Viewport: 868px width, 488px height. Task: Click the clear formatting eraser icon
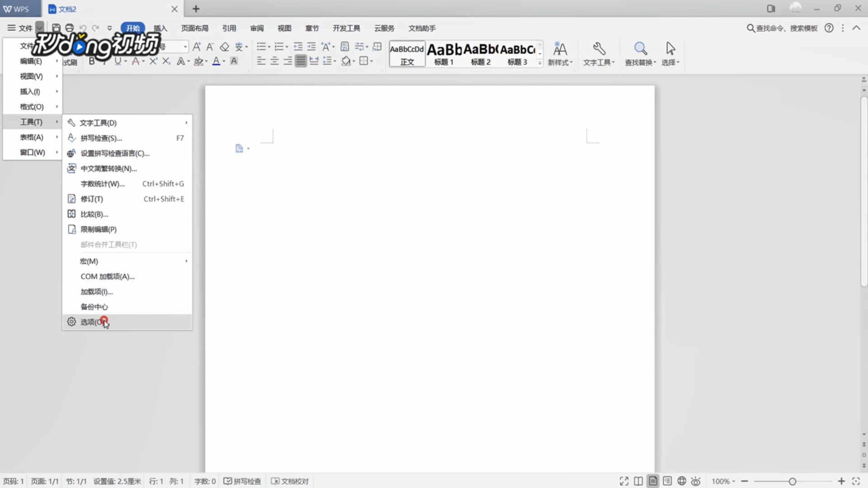coord(224,47)
